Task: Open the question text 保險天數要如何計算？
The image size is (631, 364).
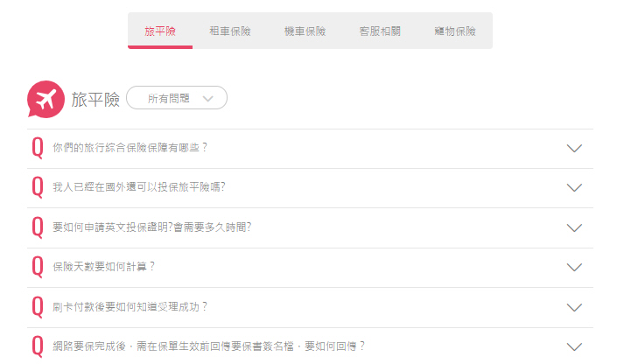Action: click(x=104, y=267)
